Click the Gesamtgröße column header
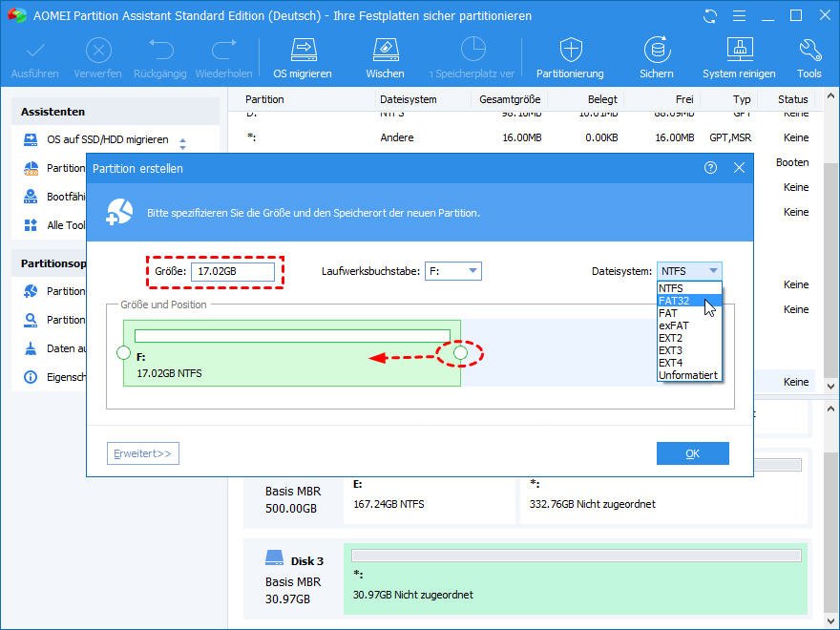This screenshot has height=630, width=840. [510, 99]
